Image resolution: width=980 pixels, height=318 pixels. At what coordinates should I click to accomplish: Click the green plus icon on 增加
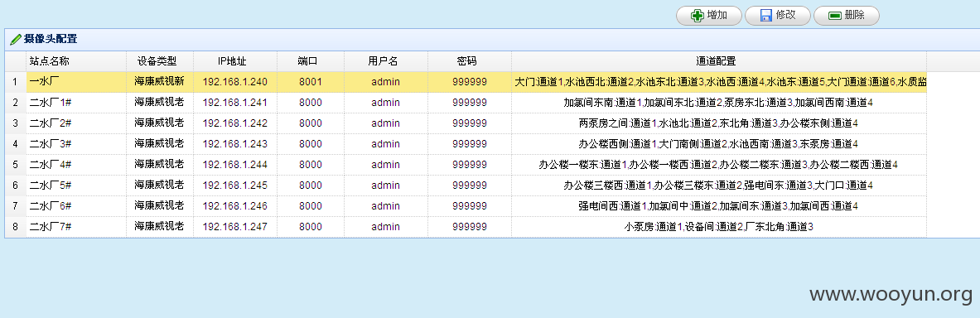[698, 16]
